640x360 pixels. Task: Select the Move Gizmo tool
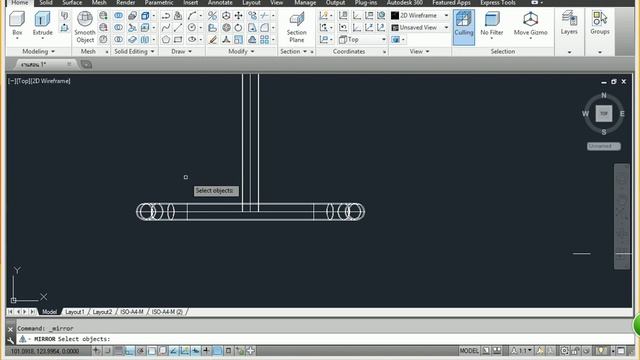pos(530,24)
